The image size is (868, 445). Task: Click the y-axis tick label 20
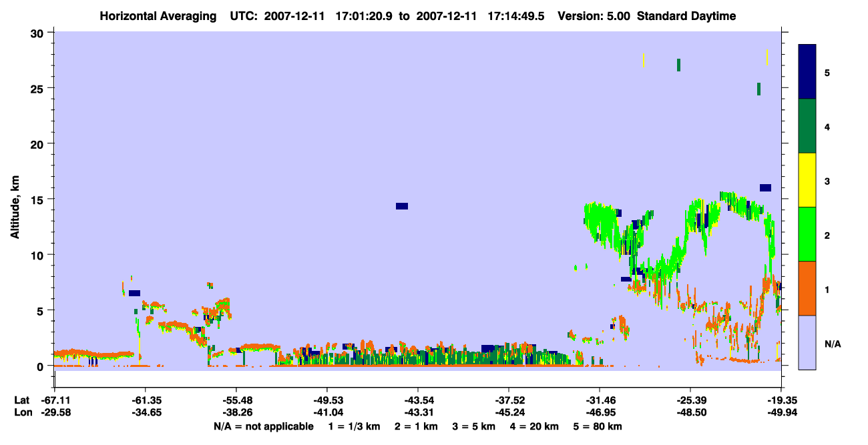[x=39, y=143]
